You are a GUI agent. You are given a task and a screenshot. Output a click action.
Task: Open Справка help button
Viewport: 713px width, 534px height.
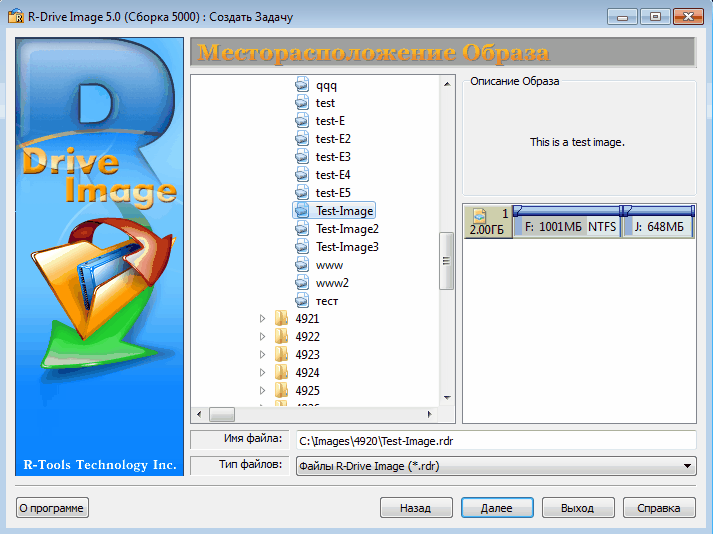(x=659, y=508)
